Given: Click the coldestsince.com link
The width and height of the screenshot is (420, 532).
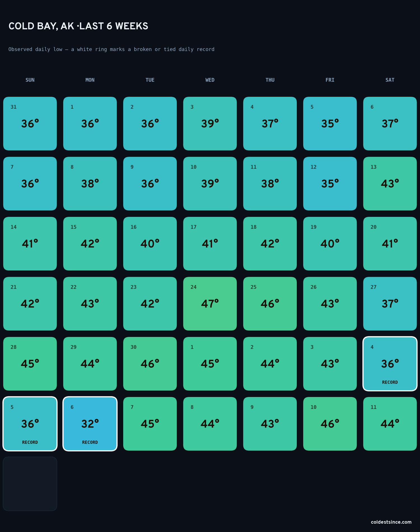Looking at the screenshot, I should (391, 522).
